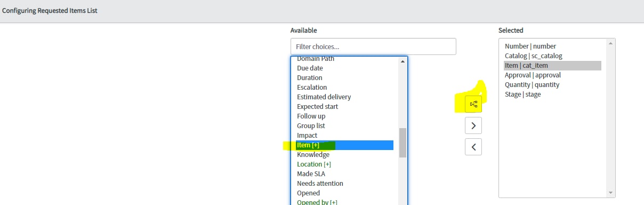The width and height of the screenshot is (644, 205).
Task: Select Catalog | sc_catalog in Selected list
Action: [x=552, y=56]
